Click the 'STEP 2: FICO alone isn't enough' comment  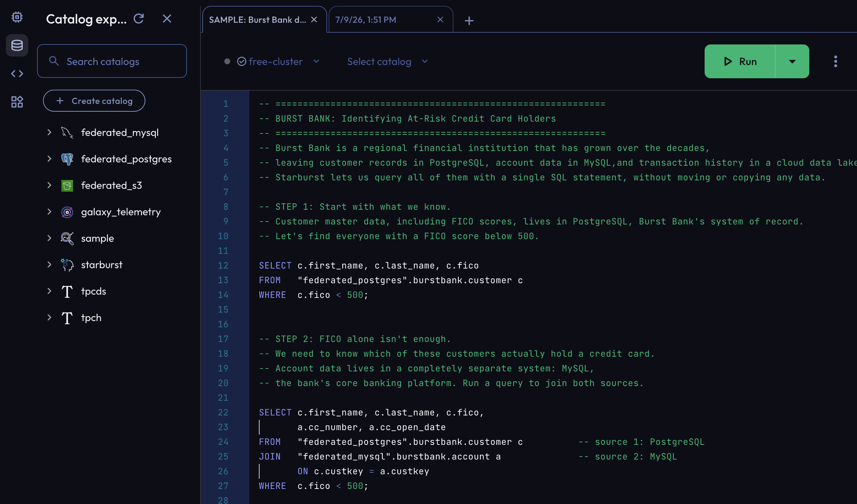coord(355,339)
